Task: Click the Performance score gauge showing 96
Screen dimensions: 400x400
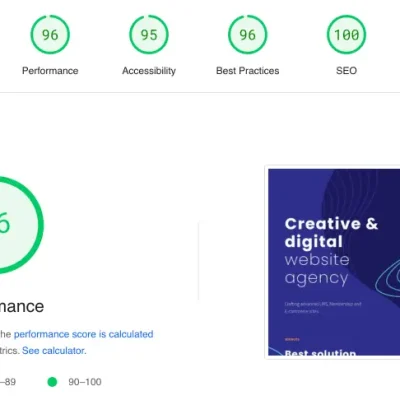Action: (50, 34)
